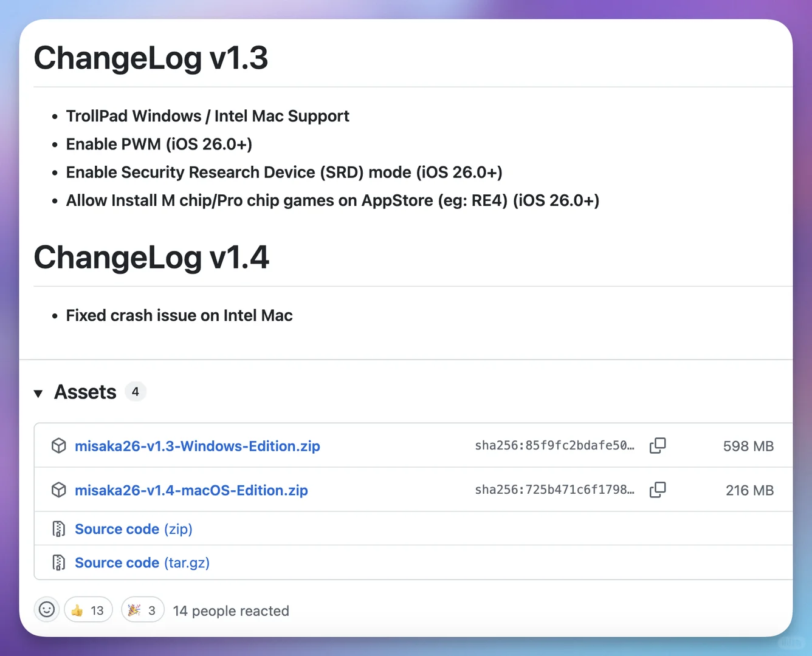Screen dimensions: 812x656
Task: Click file icon beside Source code (tar.gz)
Action: point(59,562)
